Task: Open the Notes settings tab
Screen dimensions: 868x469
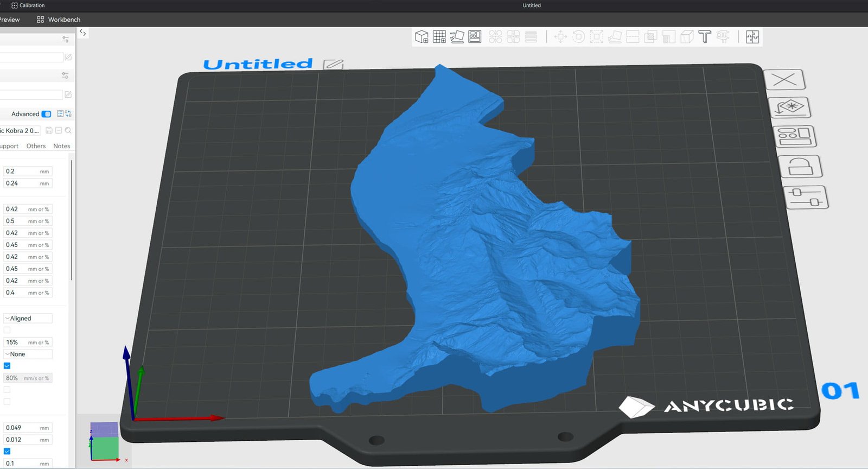Action: coord(61,146)
